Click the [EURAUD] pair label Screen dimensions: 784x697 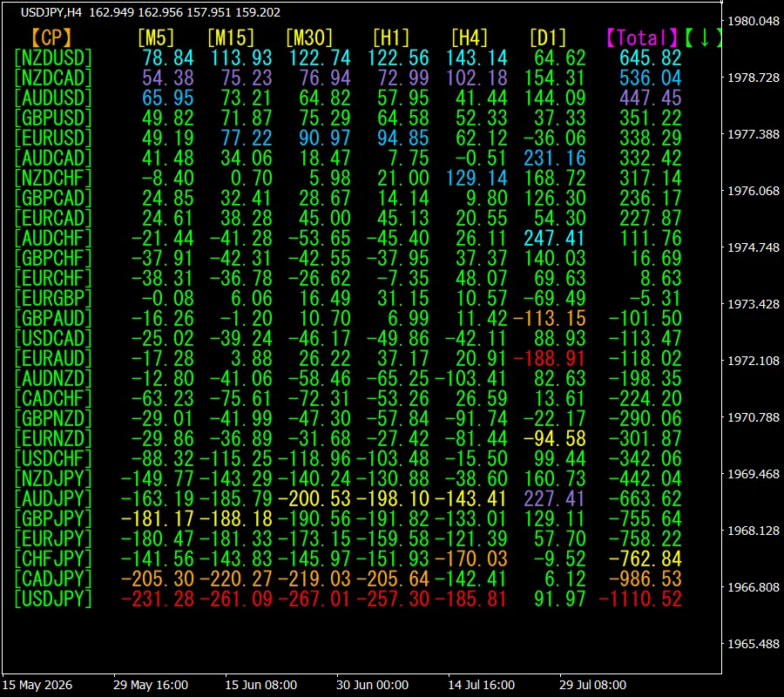click(53, 358)
